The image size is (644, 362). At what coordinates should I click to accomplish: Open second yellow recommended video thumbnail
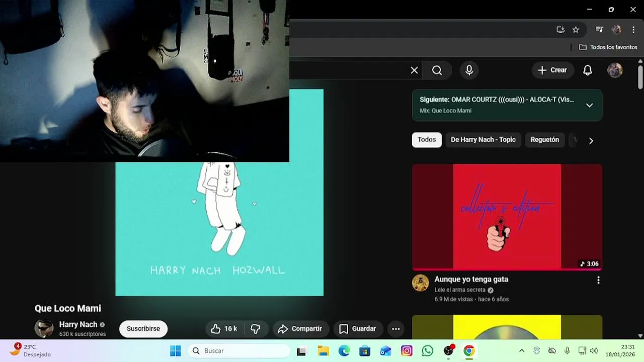click(507, 327)
